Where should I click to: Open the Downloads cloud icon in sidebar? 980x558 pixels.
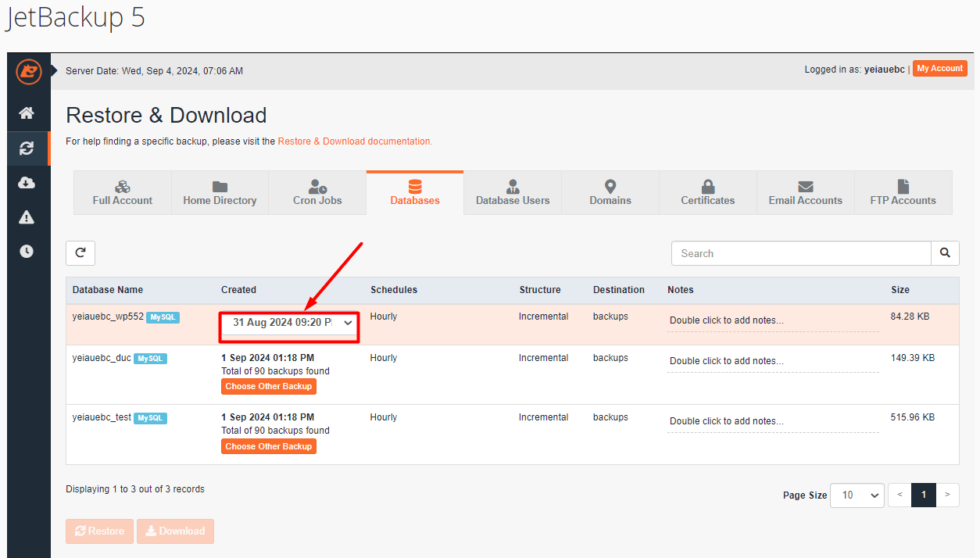click(x=27, y=182)
